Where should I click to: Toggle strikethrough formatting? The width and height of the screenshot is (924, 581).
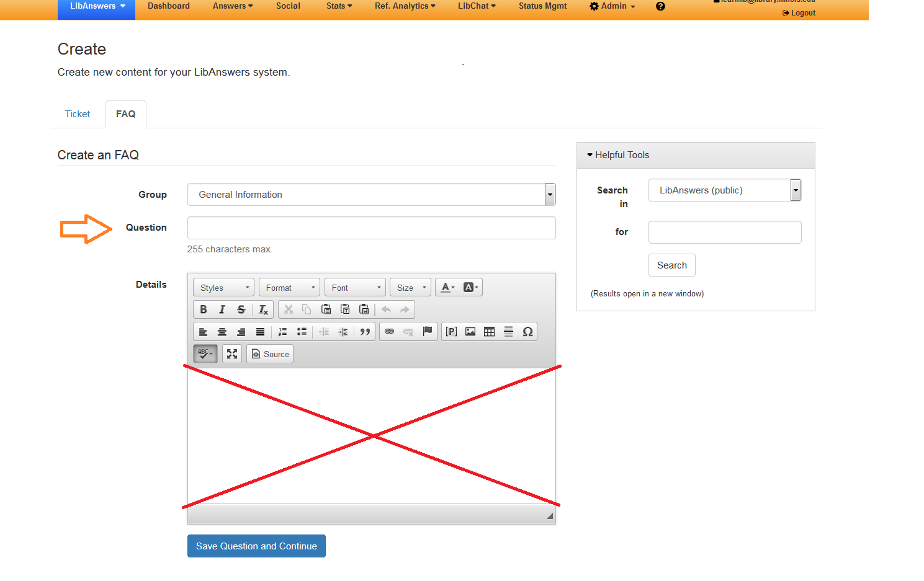241,309
